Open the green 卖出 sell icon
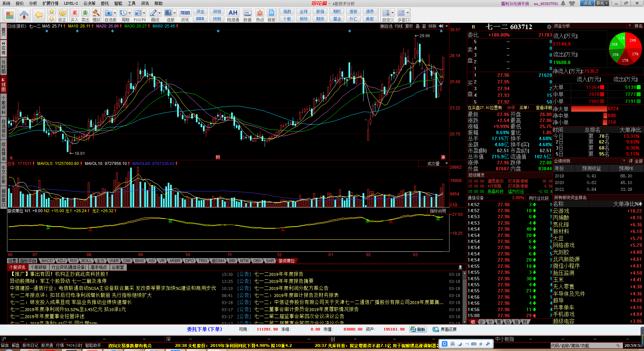644x351 pixels. pos(85,15)
